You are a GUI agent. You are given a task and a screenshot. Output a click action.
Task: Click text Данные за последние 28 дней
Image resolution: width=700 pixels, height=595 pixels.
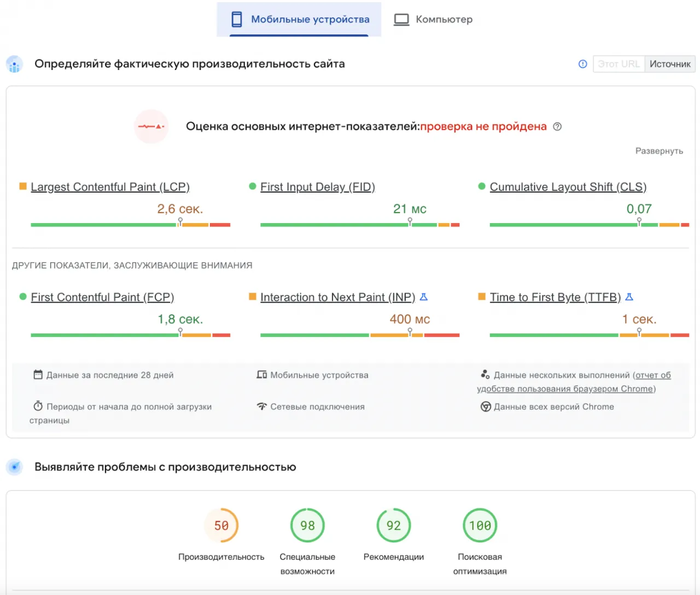(x=110, y=375)
